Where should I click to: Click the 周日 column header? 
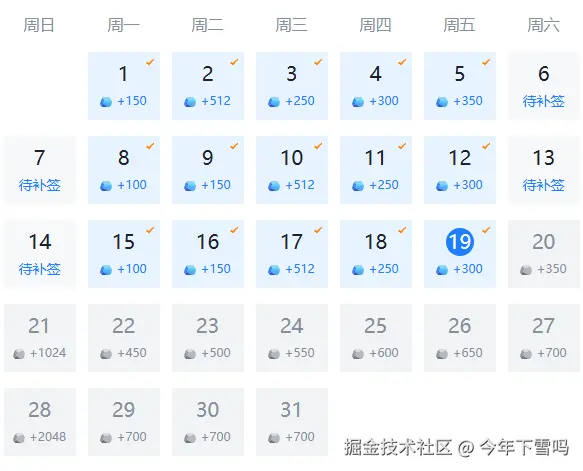click(39, 25)
